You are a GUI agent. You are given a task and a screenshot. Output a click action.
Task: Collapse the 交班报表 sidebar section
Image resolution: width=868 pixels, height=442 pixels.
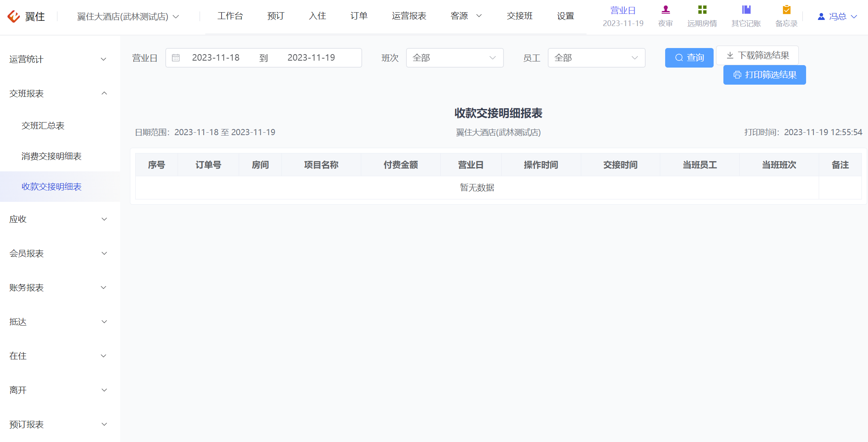(x=60, y=94)
